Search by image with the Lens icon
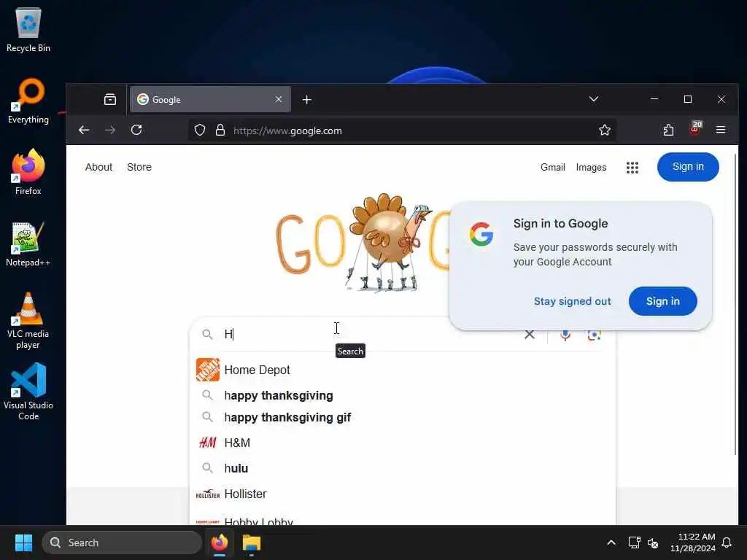747x560 pixels. [x=594, y=335]
